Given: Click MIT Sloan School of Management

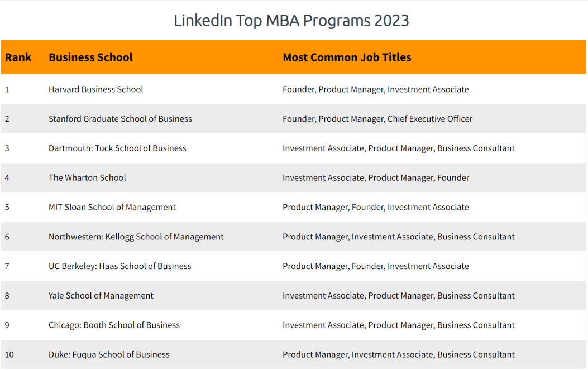Looking at the screenshot, I should [x=112, y=208].
